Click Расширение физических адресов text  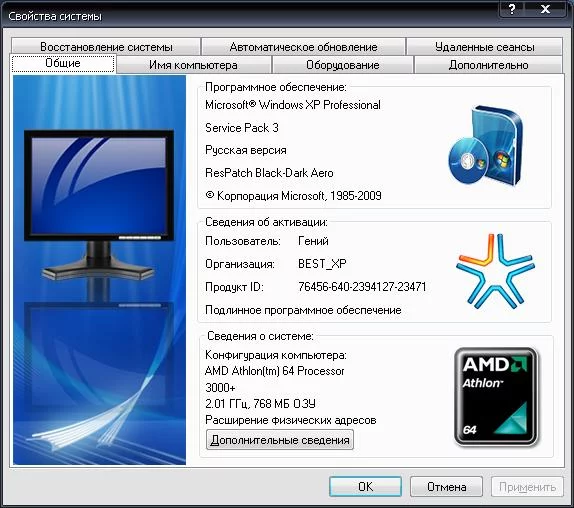click(291, 420)
